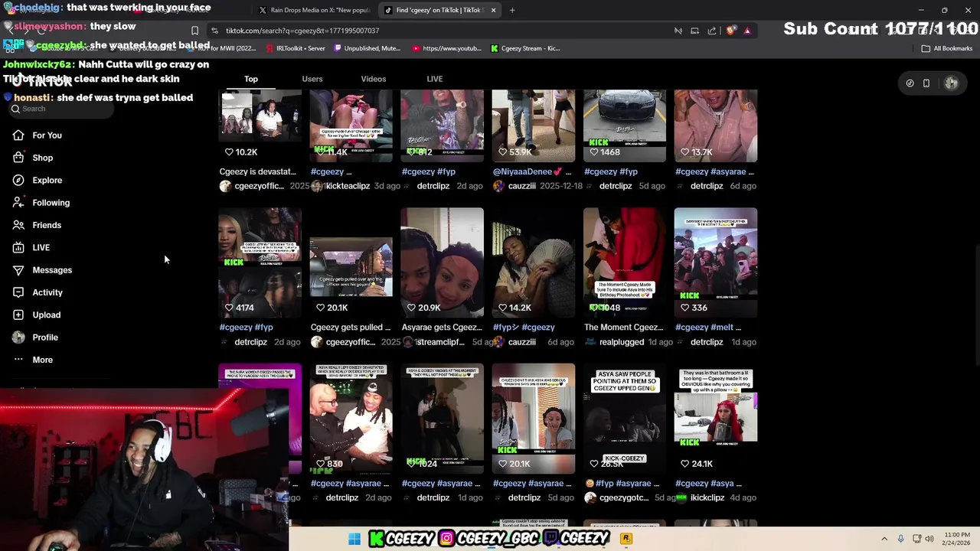Click the taskbar volume speaker icon
The height and width of the screenshot is (551, 980).
tap(930, 539)
